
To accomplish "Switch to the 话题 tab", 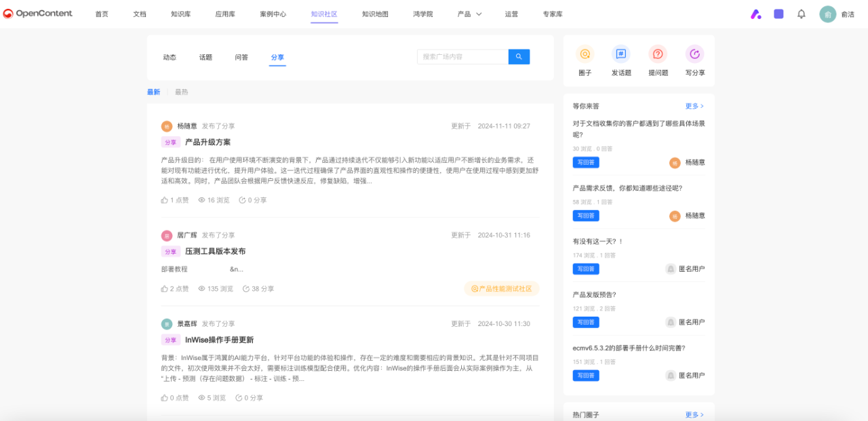I will click(x=205, y=57).
